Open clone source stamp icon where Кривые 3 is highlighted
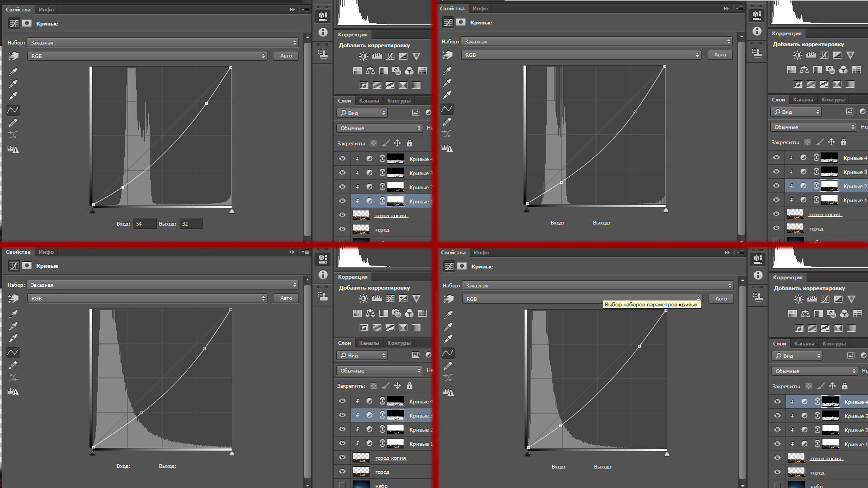The width and height of the screenshot is (868, 488). pyautogui.click(x=323, y=296)
